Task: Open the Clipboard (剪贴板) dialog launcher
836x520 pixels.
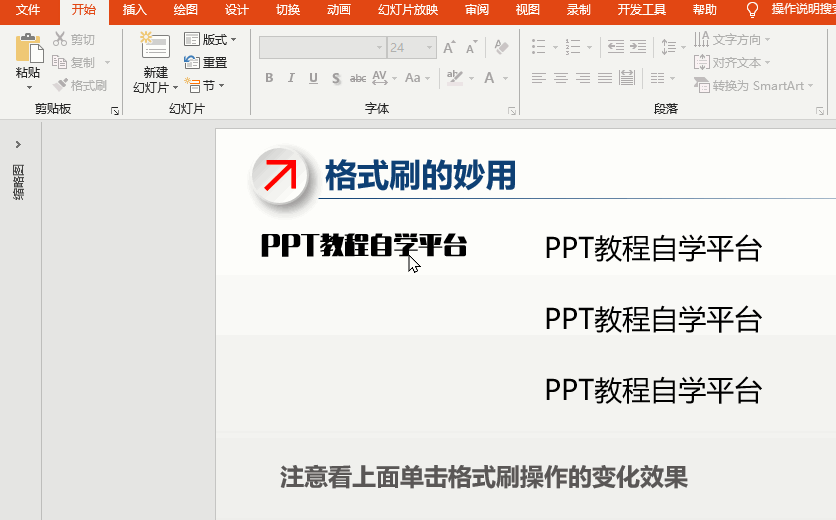Action: 115,111
